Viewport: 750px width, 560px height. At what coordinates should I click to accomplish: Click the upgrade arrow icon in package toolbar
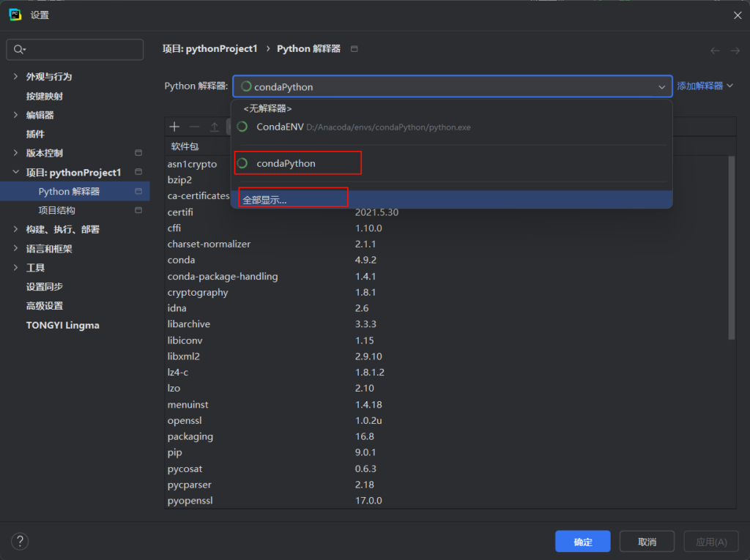[x=215, y=127]
